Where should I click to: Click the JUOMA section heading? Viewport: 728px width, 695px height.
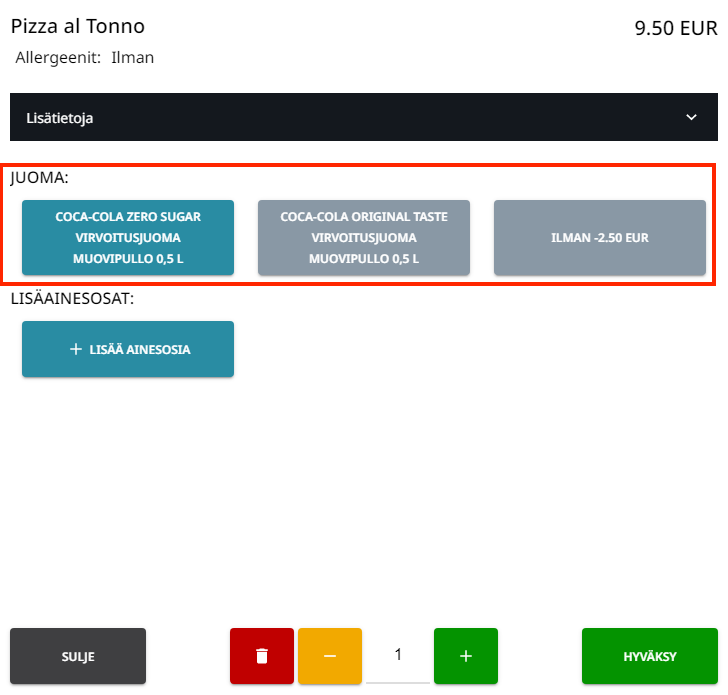pyautogui.click(x=39, y=179)
